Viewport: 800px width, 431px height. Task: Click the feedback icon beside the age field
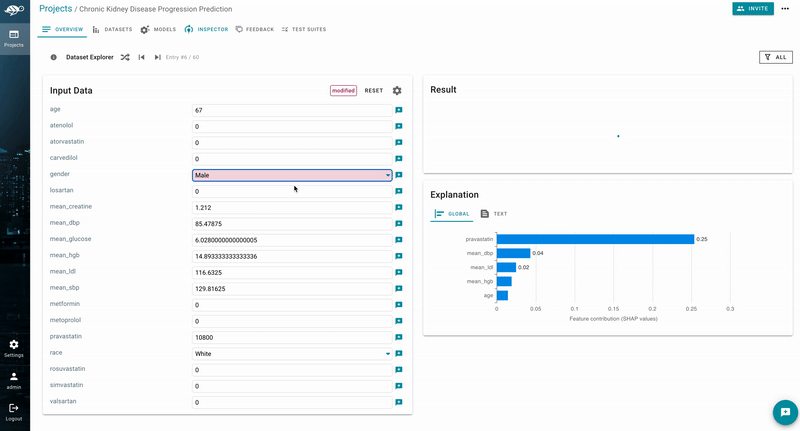click(x=398, y=110)
